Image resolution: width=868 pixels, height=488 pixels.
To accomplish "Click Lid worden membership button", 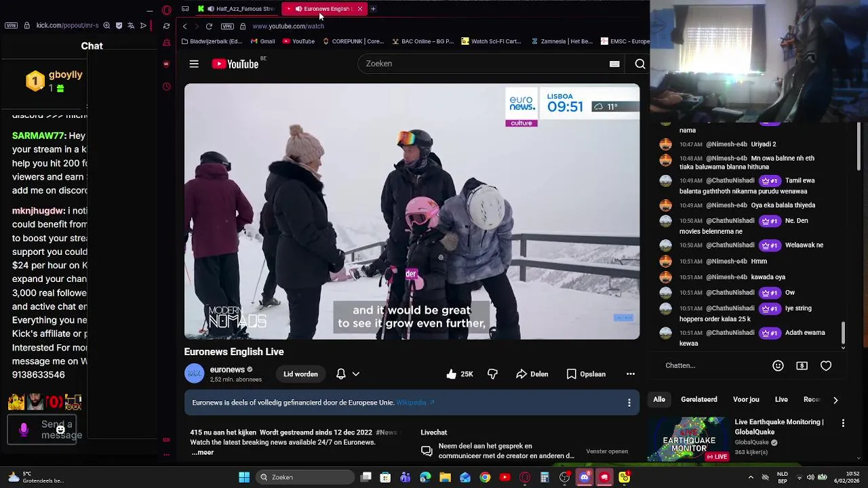I will [300, 374].
